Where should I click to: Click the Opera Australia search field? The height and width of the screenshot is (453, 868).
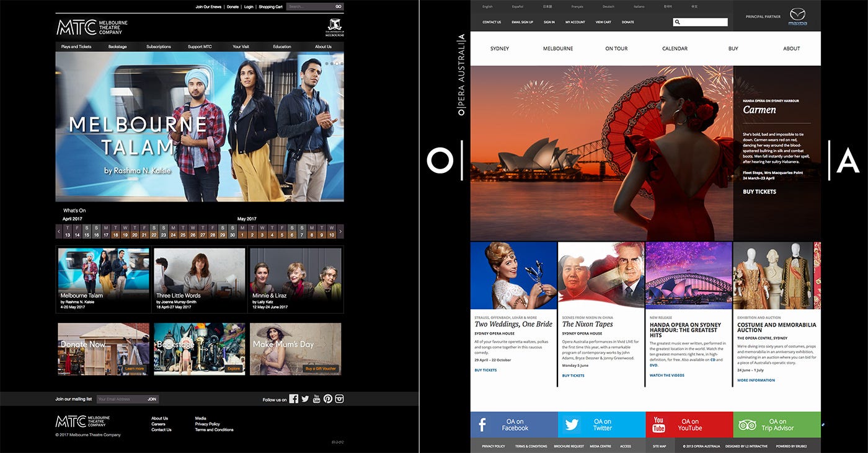701,22
